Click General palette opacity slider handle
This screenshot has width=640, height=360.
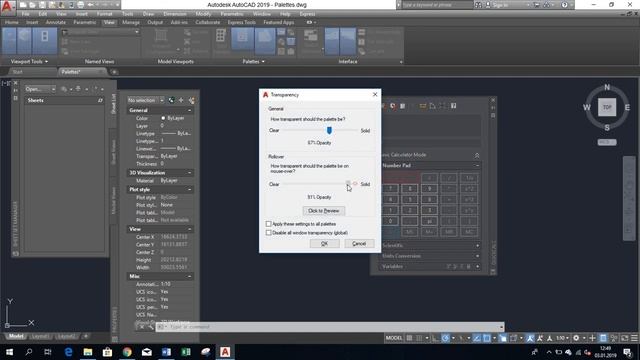(x=329, y=130)
